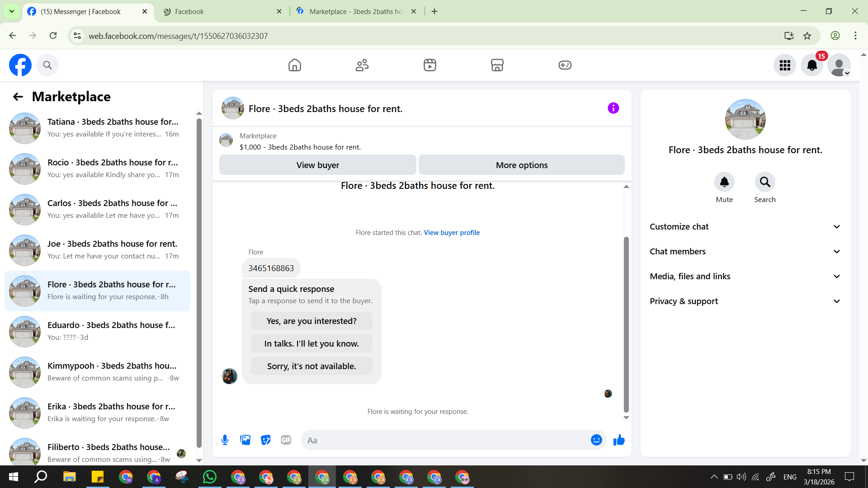Open the sticker picker icon
Viewport: 868px width, 488px height.
point(266,440)
